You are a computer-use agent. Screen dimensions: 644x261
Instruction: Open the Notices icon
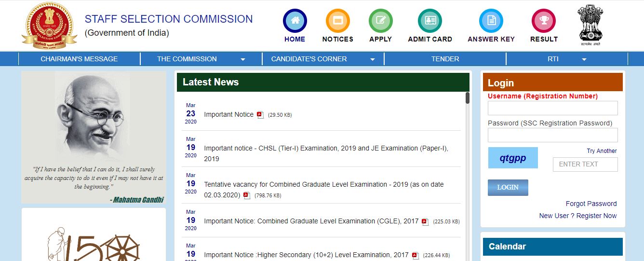pyautogui.click(x=337, y=21)
